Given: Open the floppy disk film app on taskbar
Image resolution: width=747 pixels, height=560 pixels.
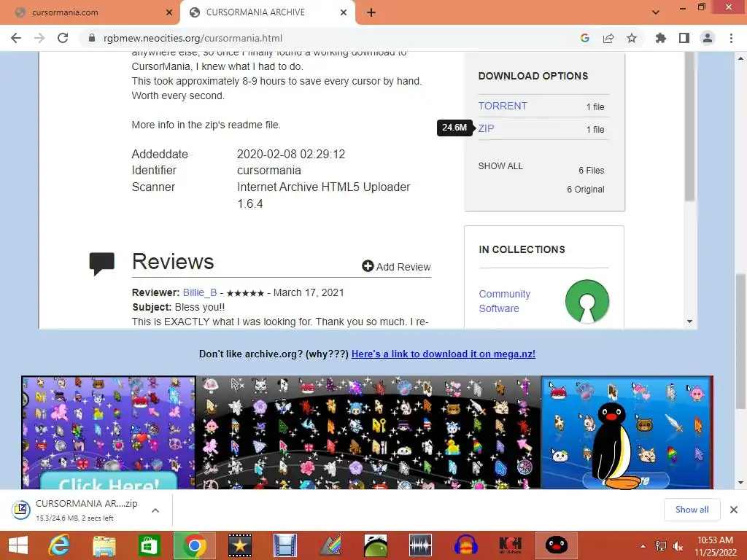Looking at the screenshot, I should (x=285, y=545).
